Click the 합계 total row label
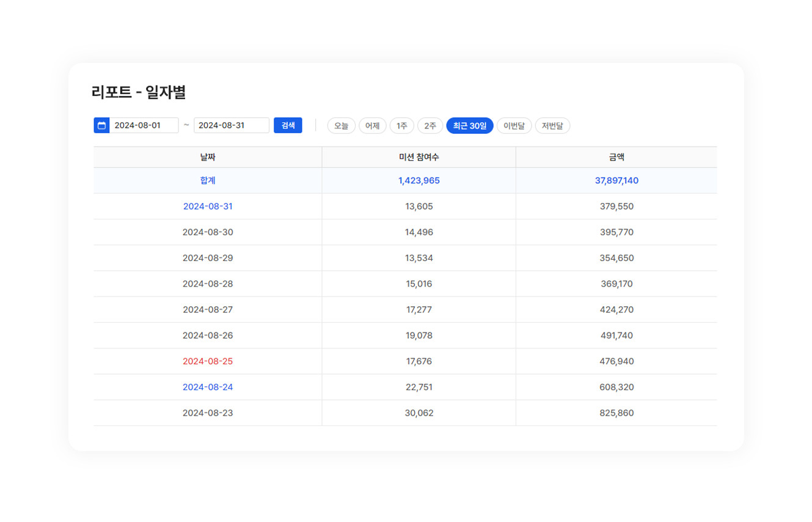 click(x=208, y=181)
